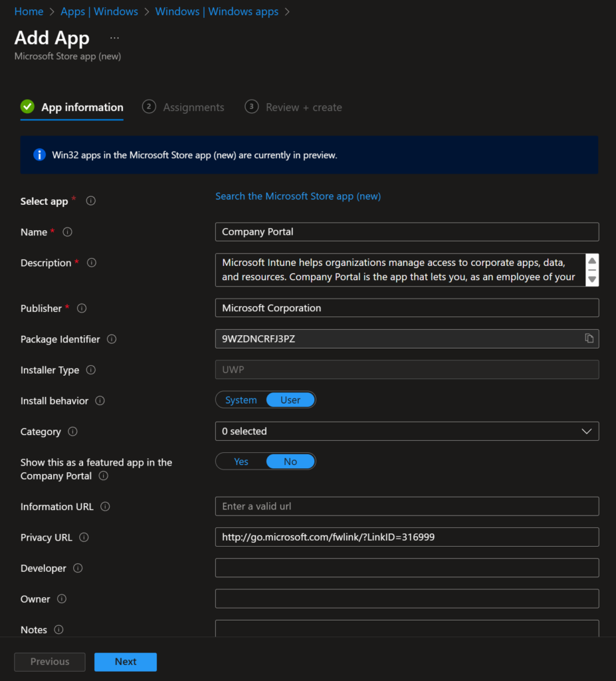Image resolution: width=616 pixels, height=681 pixels.
Task: Click the Name field info icon
Action: (67, 232)
